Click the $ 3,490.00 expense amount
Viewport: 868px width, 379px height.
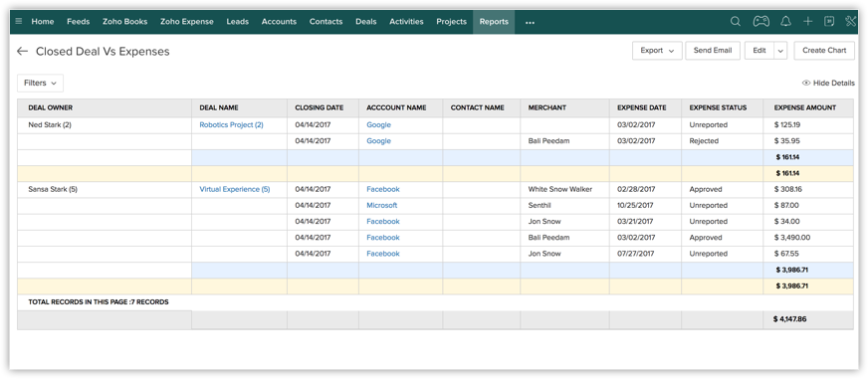coord(792,238)
